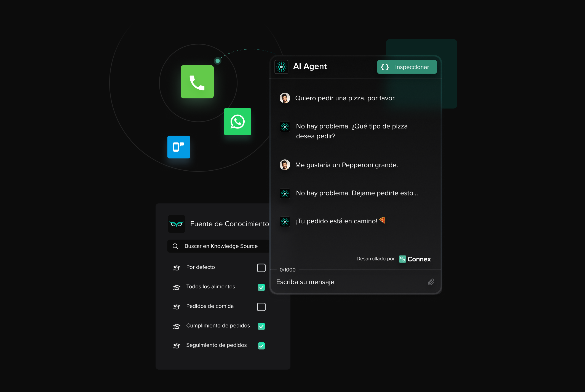Click the message 'No hay problema. Déjame pedirte esto...'
585x392 pixels.
[x=357, y=193]
